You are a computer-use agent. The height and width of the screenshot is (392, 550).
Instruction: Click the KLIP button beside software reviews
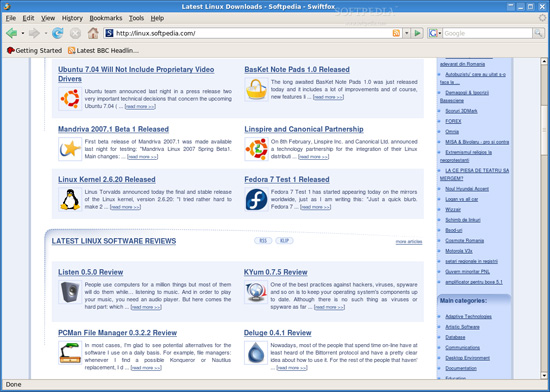tap(284, 241)
